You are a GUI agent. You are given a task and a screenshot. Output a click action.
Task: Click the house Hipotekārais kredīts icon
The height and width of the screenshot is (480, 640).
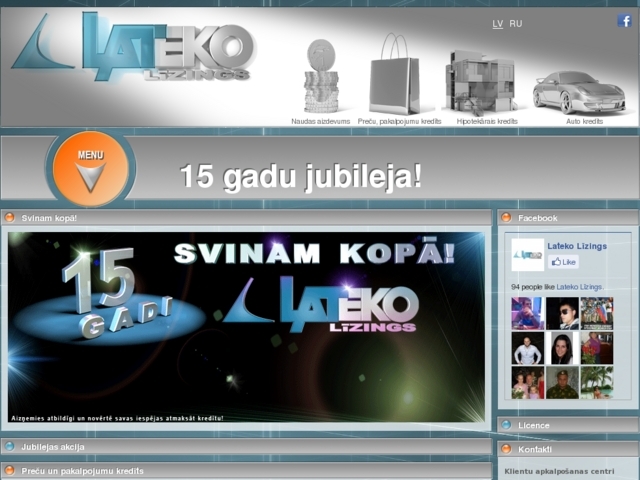coord(480,82)
